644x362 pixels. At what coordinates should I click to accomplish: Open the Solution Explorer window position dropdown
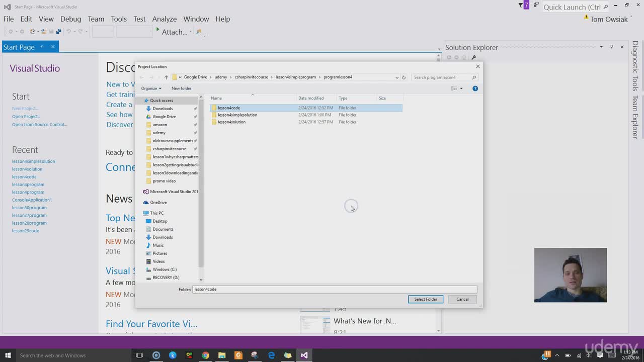(x=601, y=47)
